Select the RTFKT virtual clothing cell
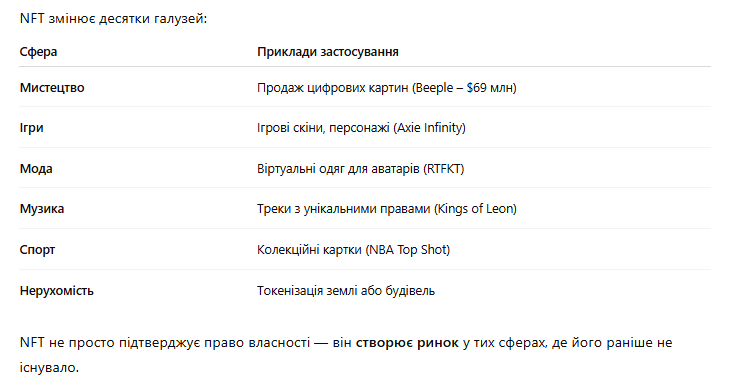Image resolution: width=755 pixels, height=384 pixels. pyautogui.click(x=360, y=169)
